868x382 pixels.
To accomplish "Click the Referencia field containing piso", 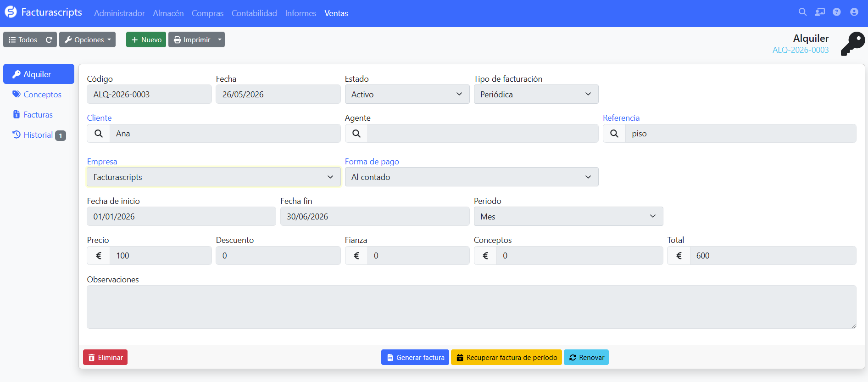I will pos(741,134).
